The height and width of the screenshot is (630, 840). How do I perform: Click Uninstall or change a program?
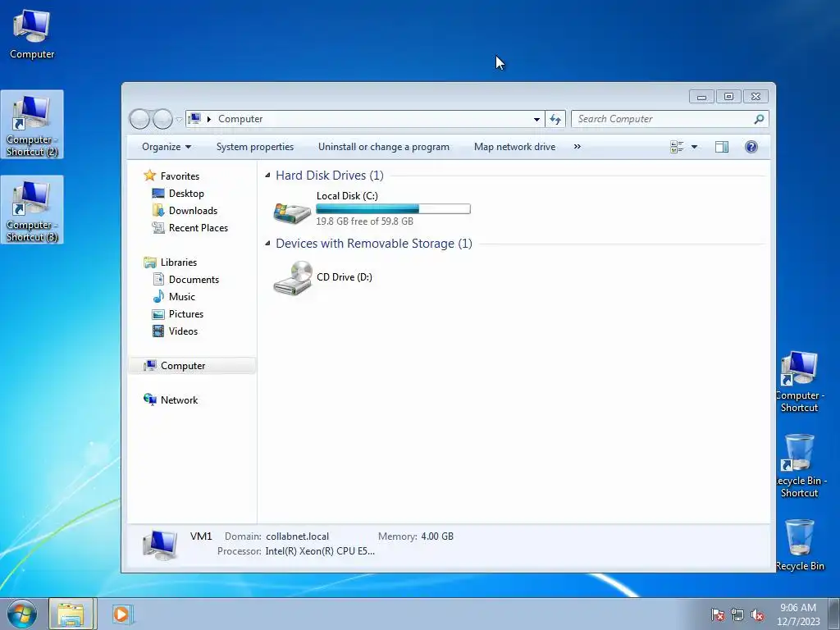tap(384, 147)
